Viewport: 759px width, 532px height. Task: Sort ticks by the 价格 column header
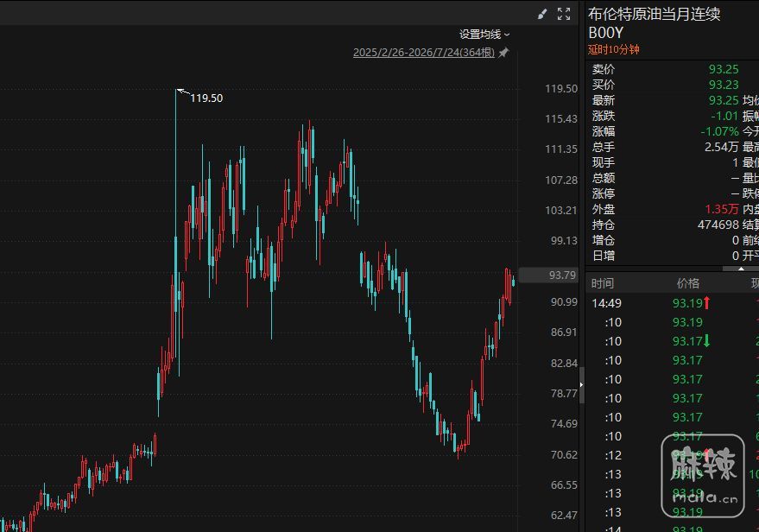click(x=688, y=283)
